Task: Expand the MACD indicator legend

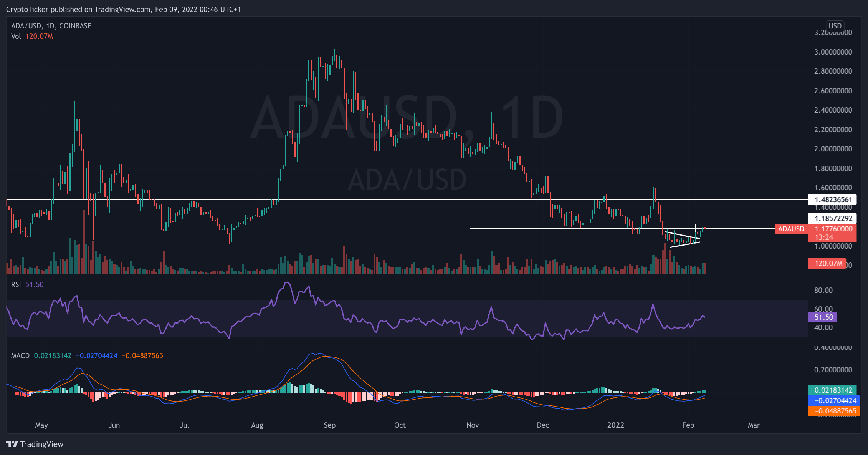Action: click(20, 355)
